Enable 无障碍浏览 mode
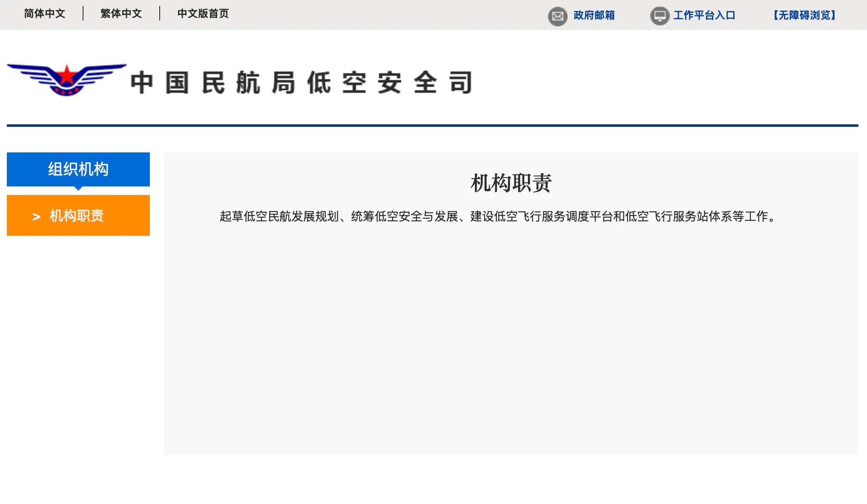Image resolution: width=867 pixels, height=504 pixels. (804, 15)
